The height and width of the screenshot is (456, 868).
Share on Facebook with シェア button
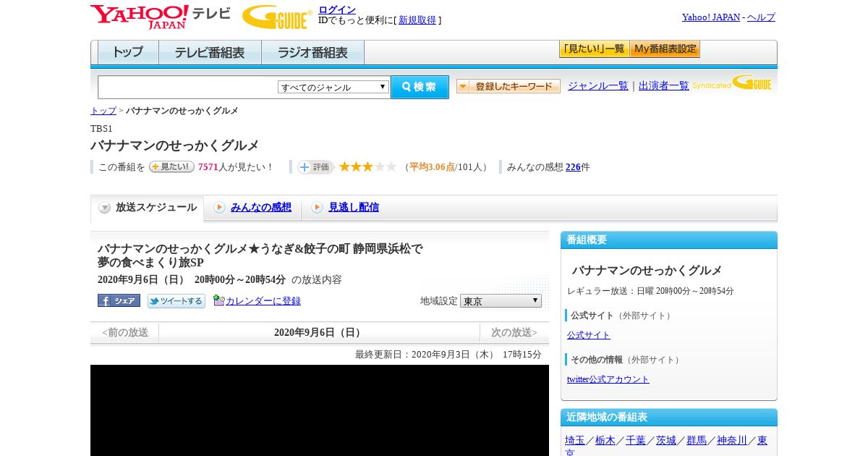(x=119, y=300)
